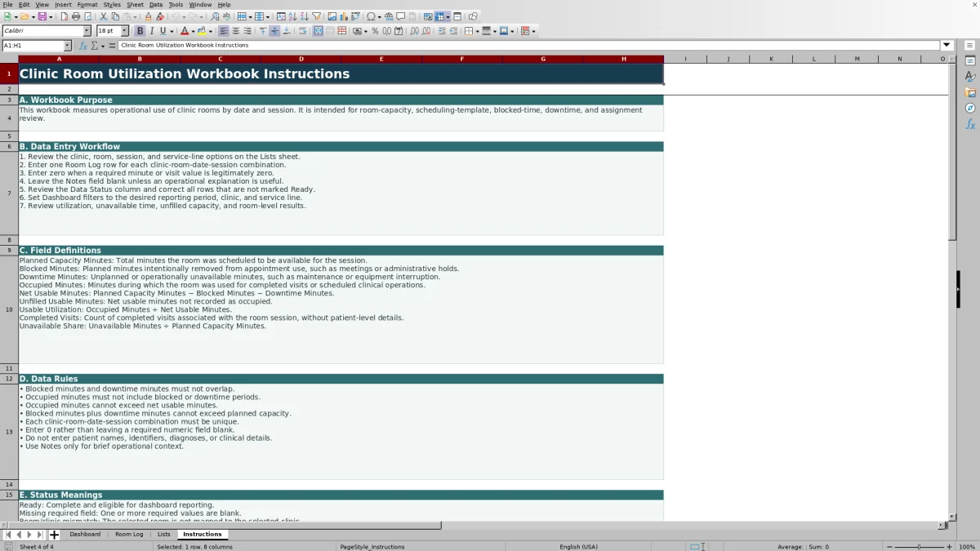Open Borders dropdown arrow
The image size is (980, 551).
click(x=477, y=31)
